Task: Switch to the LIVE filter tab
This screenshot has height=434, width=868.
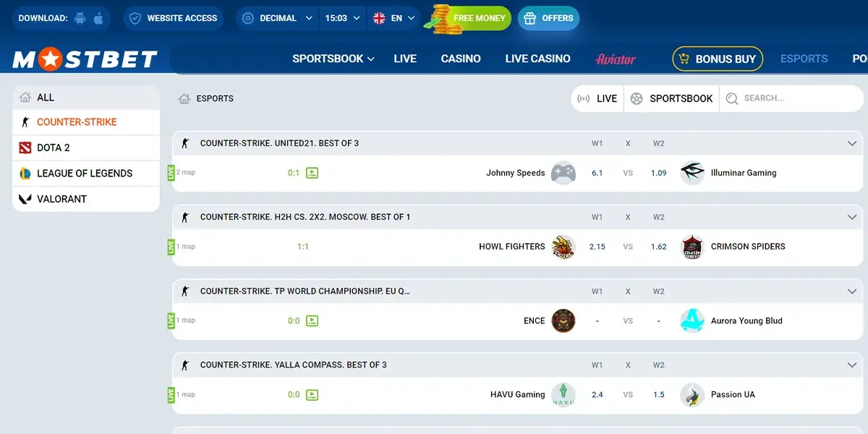Action: [597, 98]
